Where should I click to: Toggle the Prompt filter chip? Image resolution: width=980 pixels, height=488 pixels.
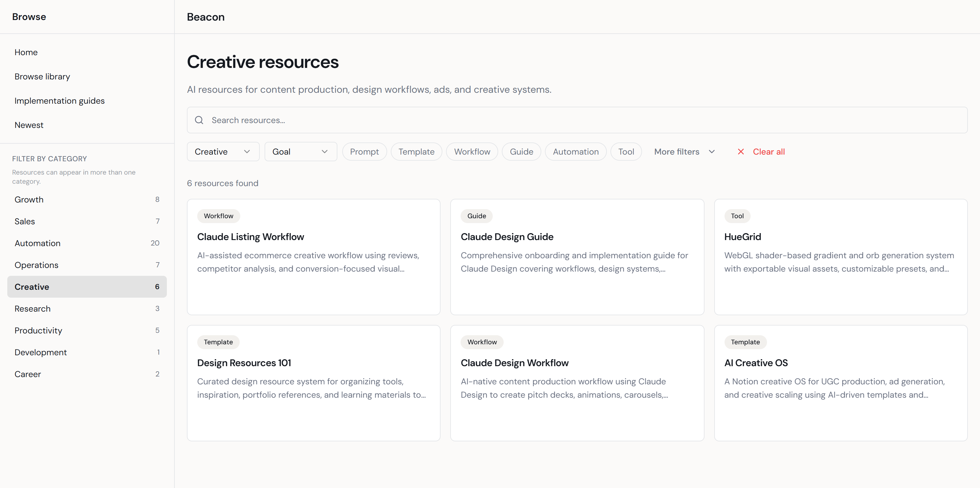364,152
